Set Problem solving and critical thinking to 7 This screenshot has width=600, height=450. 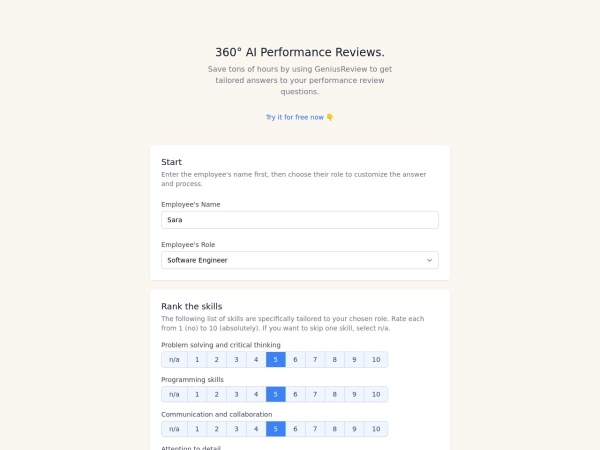click(x=315, y=360)
